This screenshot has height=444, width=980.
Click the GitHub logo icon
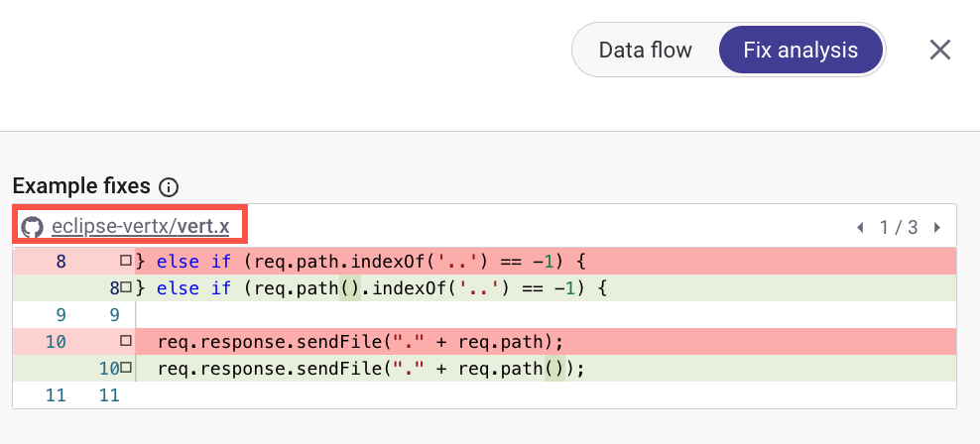coord(32,227)
